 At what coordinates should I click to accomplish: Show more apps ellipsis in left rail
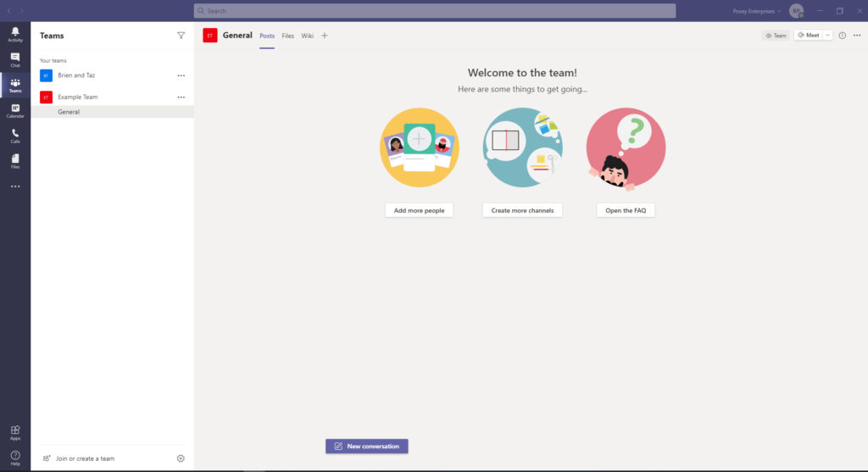point(15,186)
